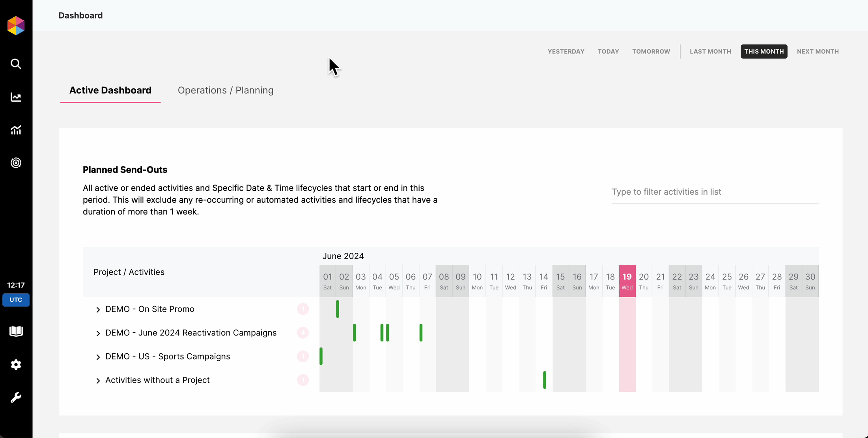
Task: Open the target bullseye sidebar icon
Action: pos(16,163)
